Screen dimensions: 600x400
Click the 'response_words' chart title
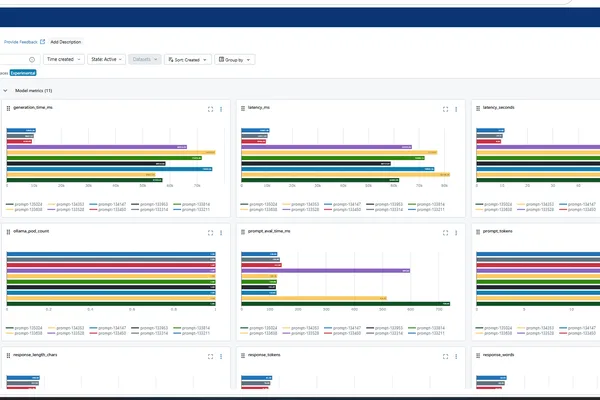[x=499, y=355]
